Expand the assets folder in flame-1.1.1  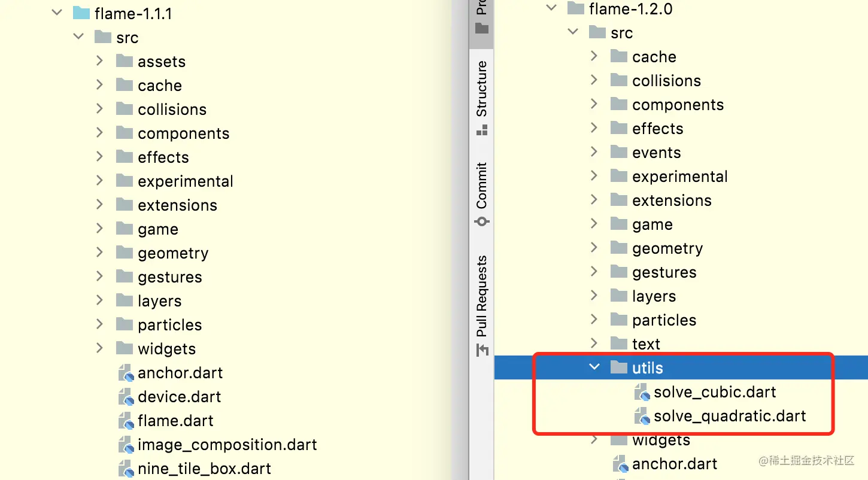click(99, 60)
